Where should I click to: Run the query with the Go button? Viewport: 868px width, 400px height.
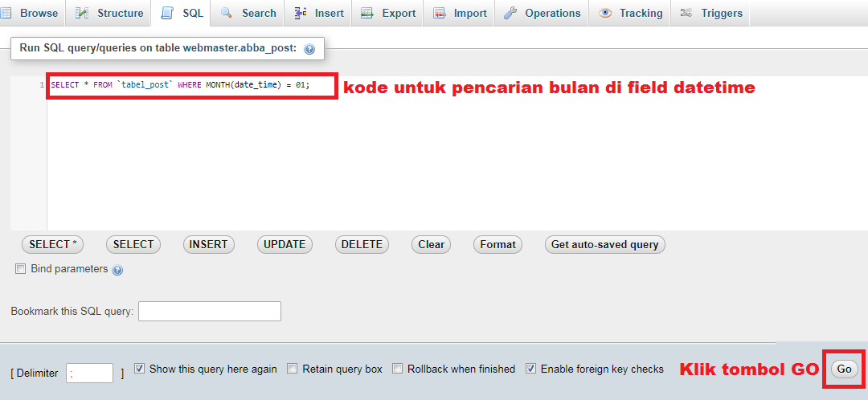click(844, 369)
